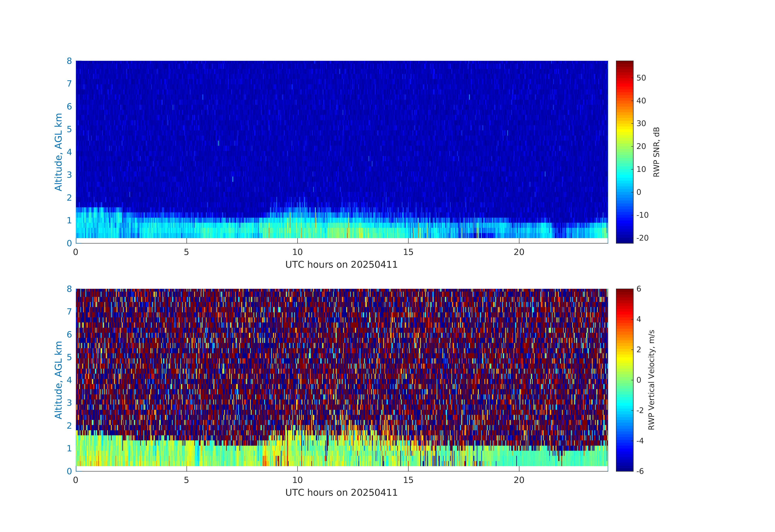Click y-axis tick 8 on top plot

(x=69, y=61)
